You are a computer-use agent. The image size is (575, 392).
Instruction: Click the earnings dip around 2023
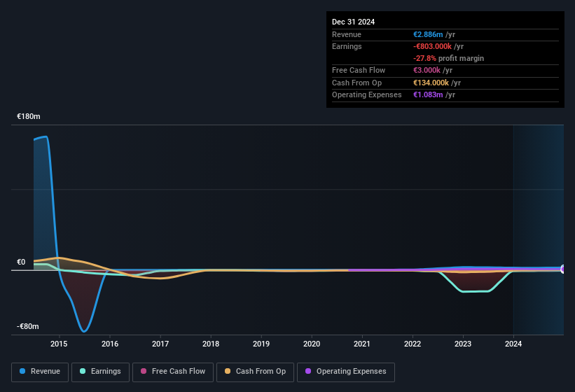475,292
